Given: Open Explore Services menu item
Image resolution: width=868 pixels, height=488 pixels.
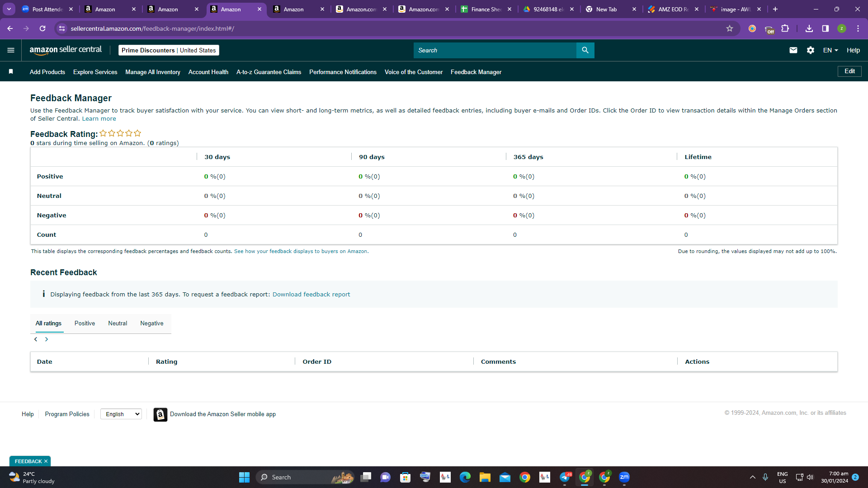Looking at the screenshot, I should click(95, 72).
